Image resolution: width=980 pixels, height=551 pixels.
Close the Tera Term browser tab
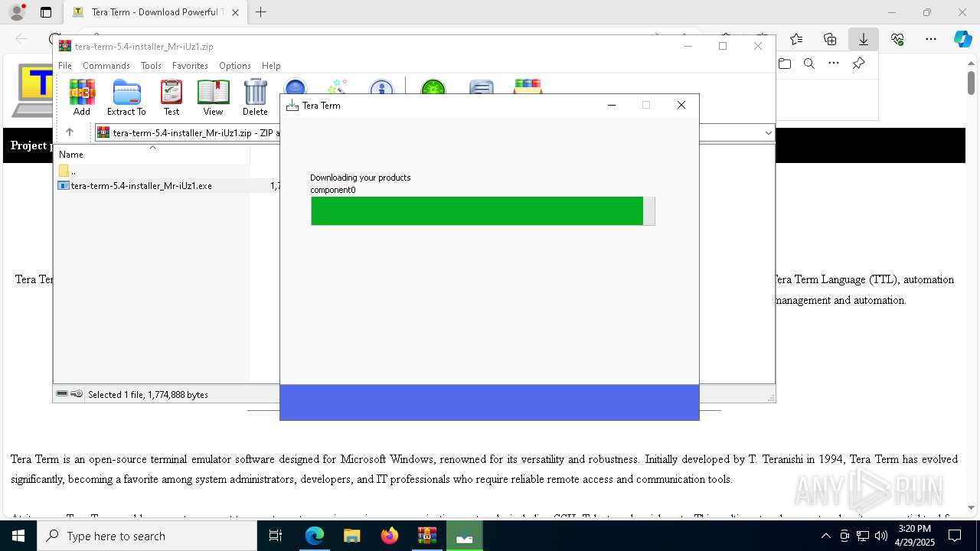tap(236, 12)
